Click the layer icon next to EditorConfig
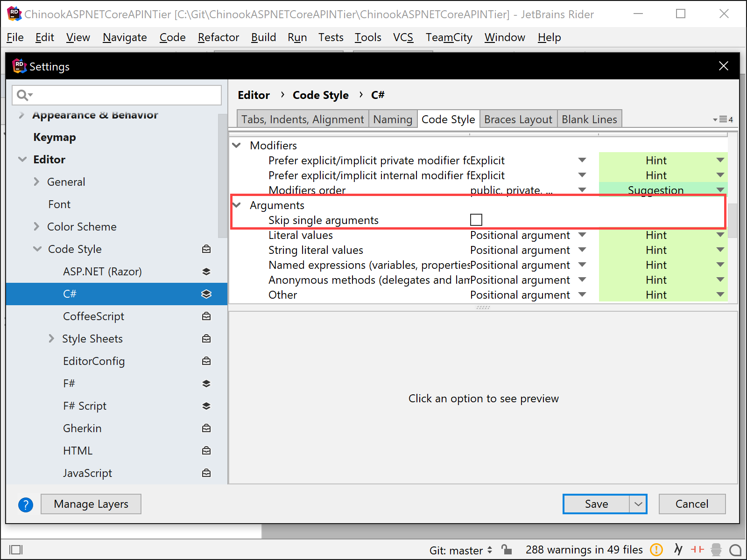 (x=206, y=361)
